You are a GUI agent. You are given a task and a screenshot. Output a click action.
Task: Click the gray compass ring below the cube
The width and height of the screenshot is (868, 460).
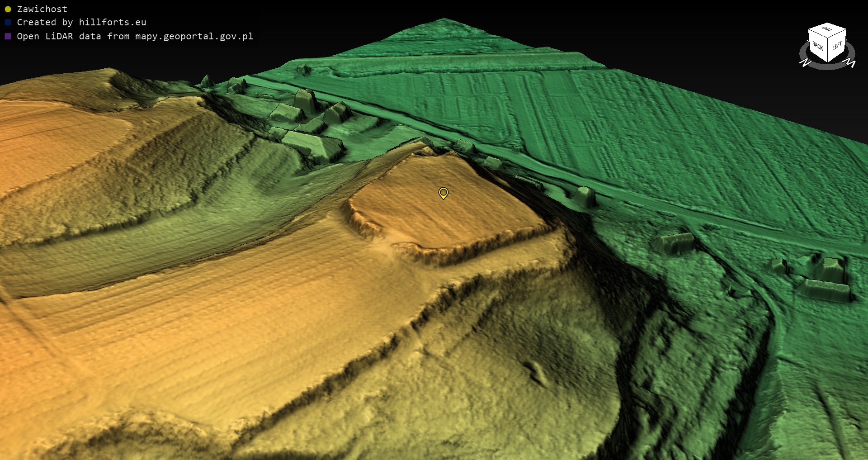(827, 66)
